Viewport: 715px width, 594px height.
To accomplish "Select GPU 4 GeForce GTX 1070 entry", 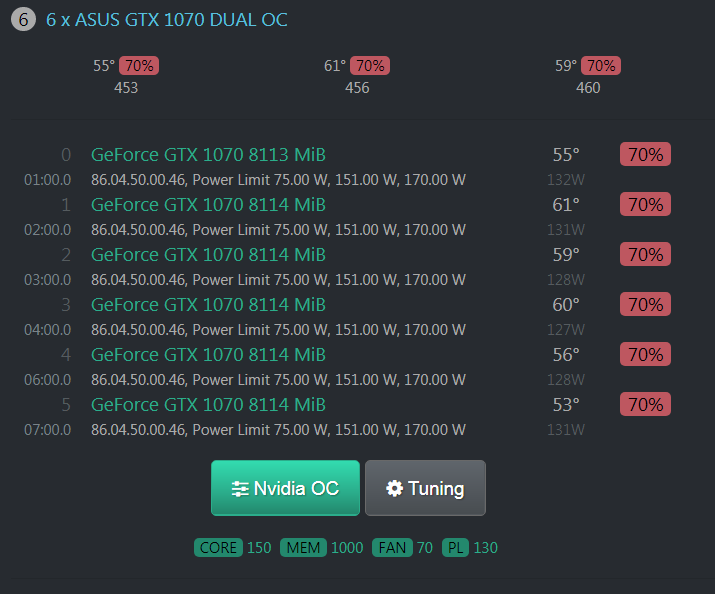I will pos(208,354).
